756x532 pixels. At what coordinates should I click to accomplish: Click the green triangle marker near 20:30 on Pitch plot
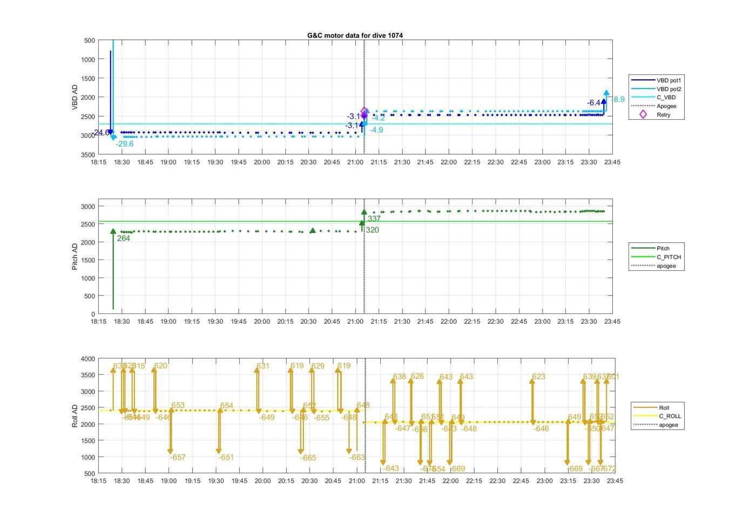[x=312, y=230]
